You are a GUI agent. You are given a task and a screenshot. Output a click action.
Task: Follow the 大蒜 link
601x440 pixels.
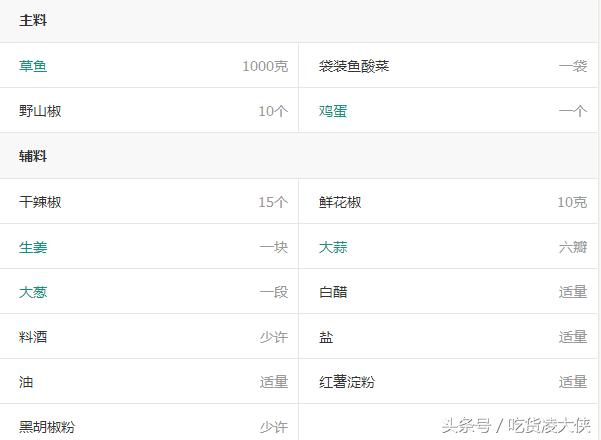coord(333,247)
